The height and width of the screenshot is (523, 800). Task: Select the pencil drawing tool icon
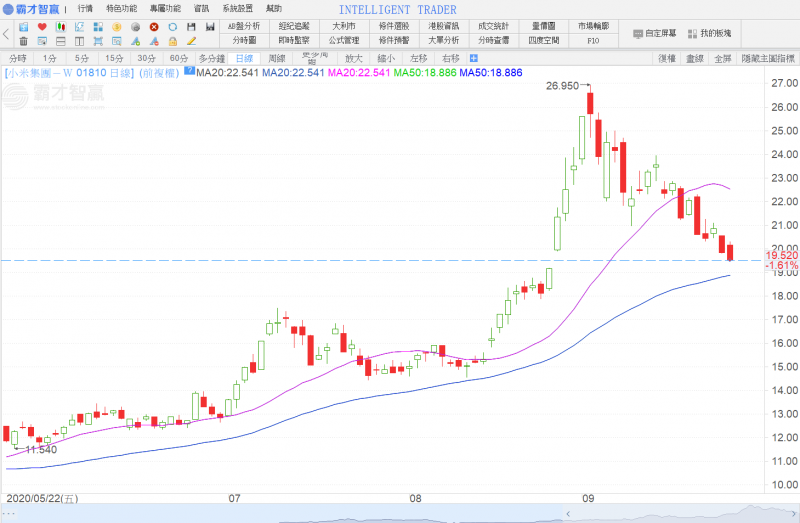pos(191,41)
